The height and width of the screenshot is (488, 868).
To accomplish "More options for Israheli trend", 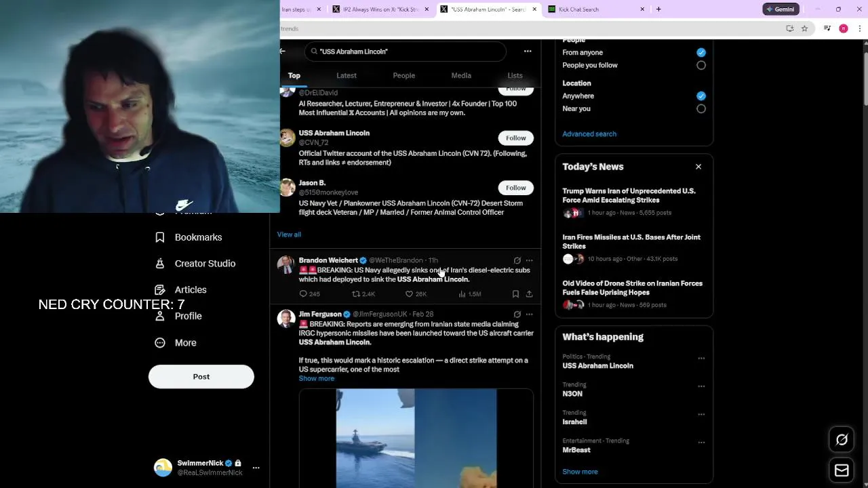I will pyautogui.click(x=701, y=414).
